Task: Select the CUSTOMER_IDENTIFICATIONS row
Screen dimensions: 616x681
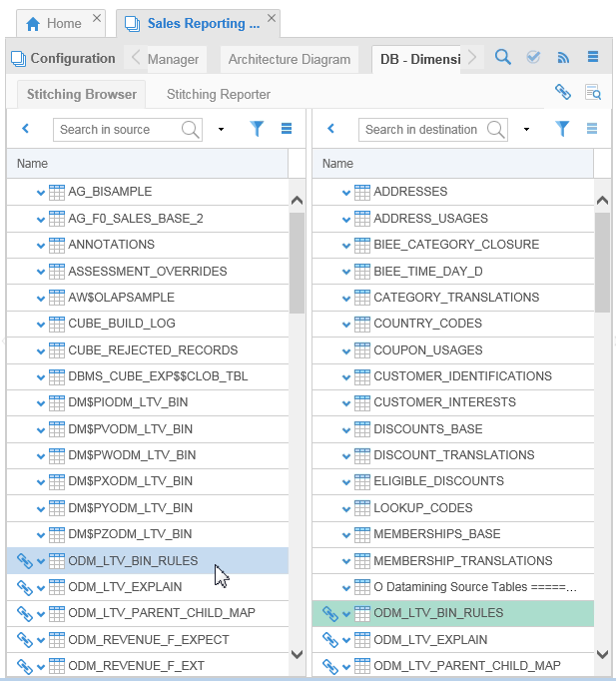Action: click(x=453, y=376)
